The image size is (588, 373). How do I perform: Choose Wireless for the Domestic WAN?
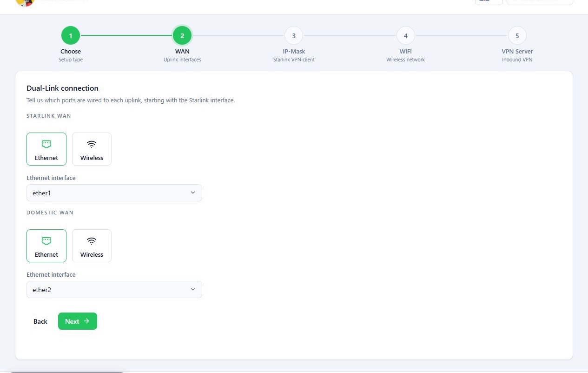coord(92,246)
